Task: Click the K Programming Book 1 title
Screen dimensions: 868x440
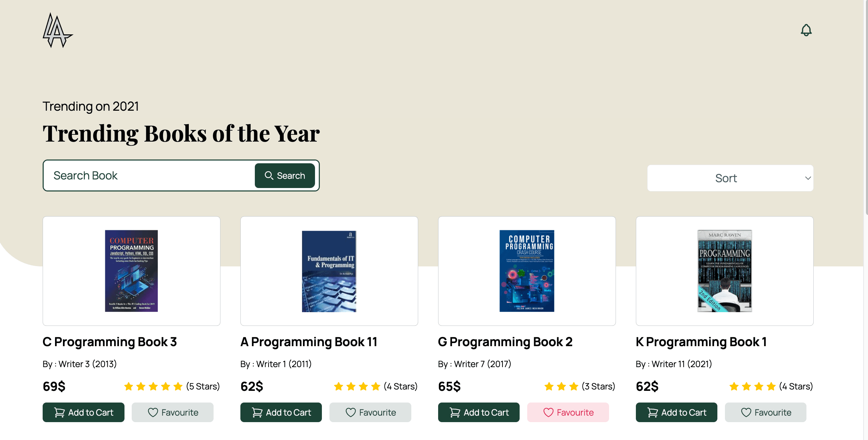Action: pyautogui.click(x=701, y=342)
